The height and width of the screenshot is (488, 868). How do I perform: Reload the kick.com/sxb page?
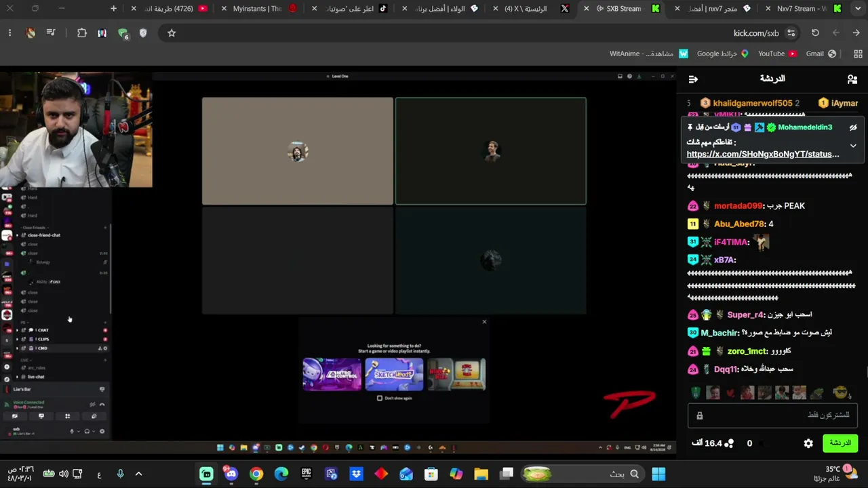click(x=815, y=33)
